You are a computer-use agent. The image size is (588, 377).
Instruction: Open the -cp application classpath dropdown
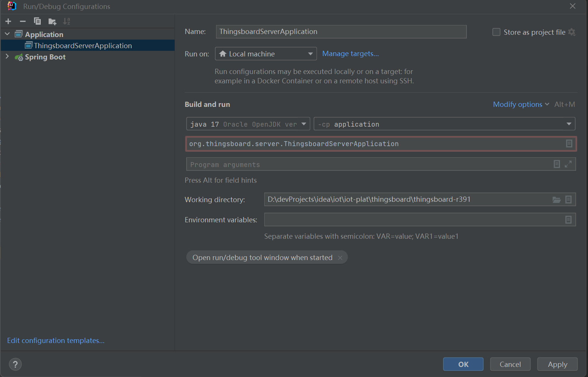(x=444, y=124)
